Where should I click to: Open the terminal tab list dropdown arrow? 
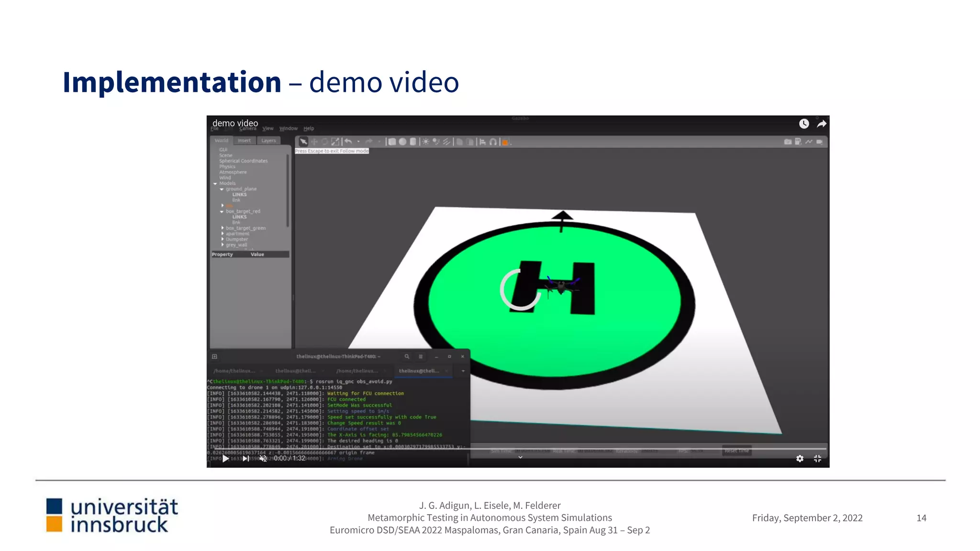[x=463, y=371]
